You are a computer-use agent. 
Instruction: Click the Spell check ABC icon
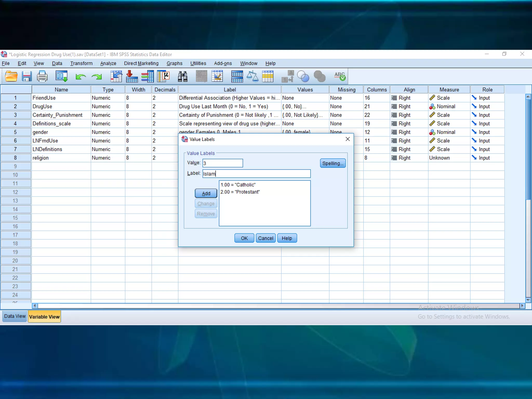click(x=340, y=76)
